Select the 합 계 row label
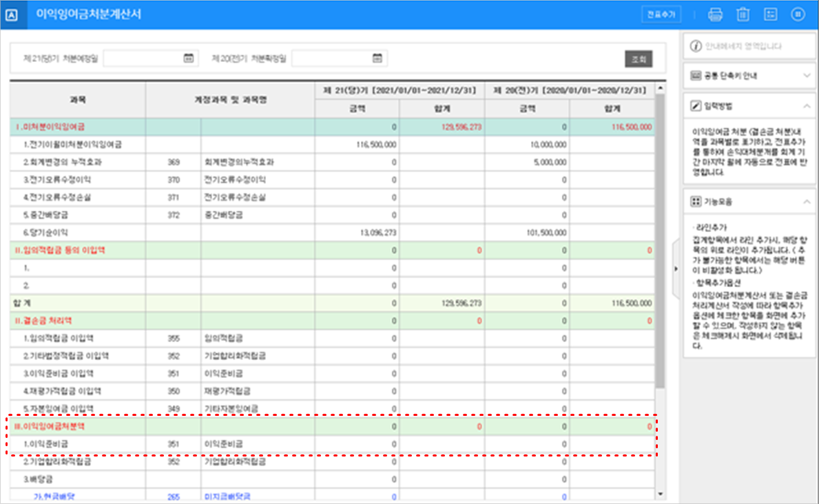 coord(22,304)
